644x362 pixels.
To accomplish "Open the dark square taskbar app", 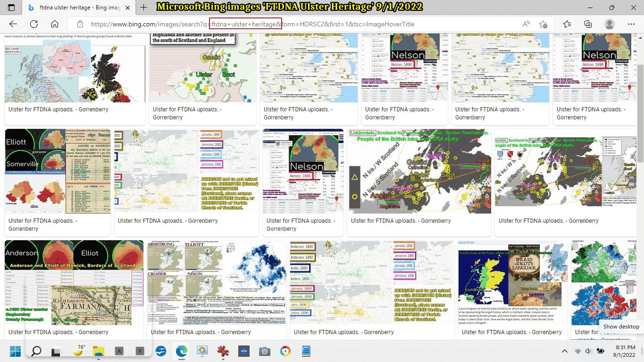I will (x=244, y=351).
